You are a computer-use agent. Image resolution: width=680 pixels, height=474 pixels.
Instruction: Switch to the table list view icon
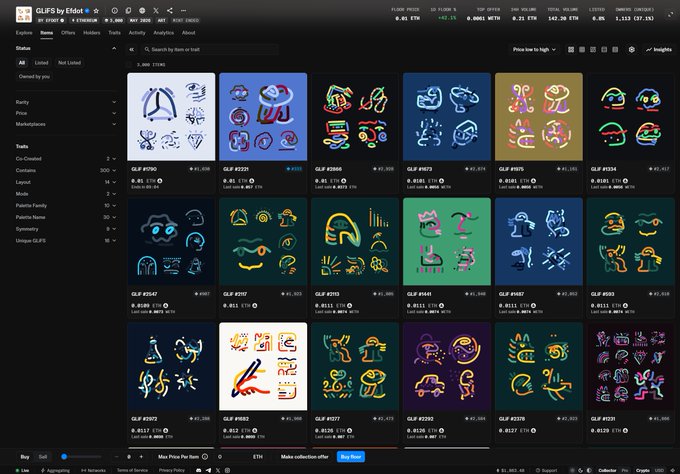(x=615, y=50)
